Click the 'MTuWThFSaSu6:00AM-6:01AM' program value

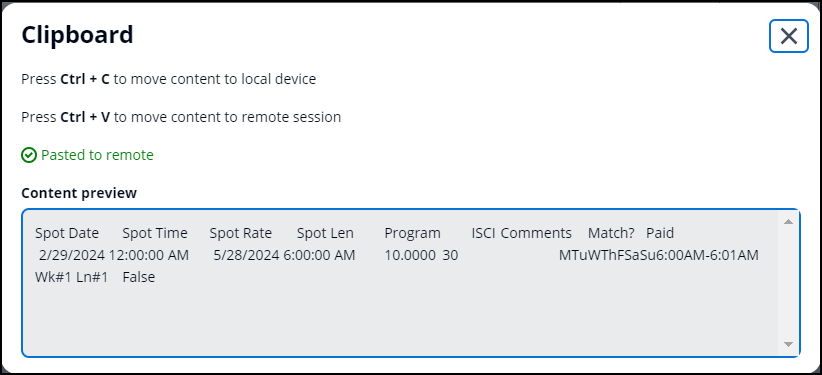tap(658, 255)
